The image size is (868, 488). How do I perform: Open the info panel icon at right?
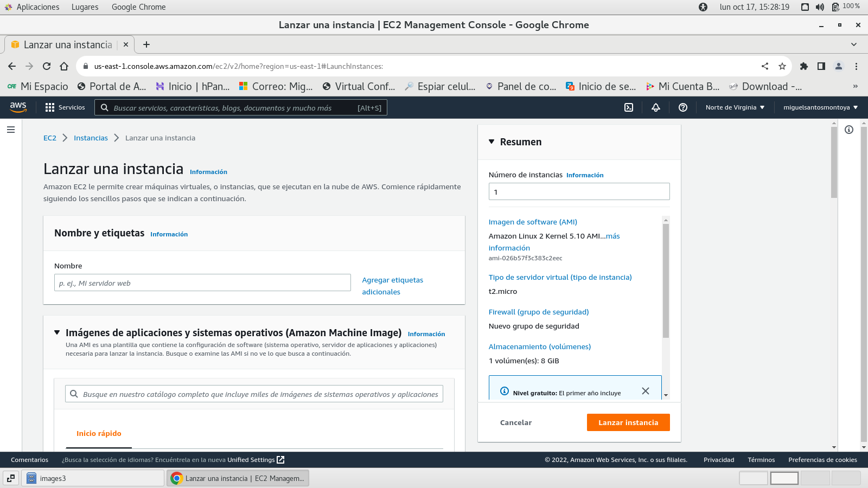click(849, 130)
